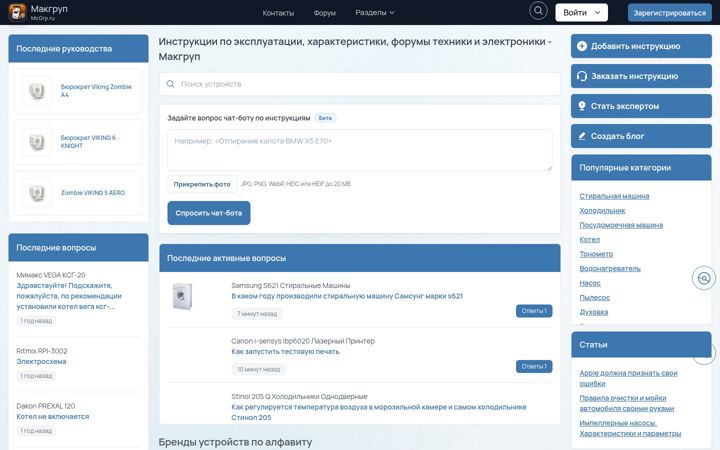This screenshot has height=450, width=720.
Task: Open Насос category link
Action: click(590, 283)
